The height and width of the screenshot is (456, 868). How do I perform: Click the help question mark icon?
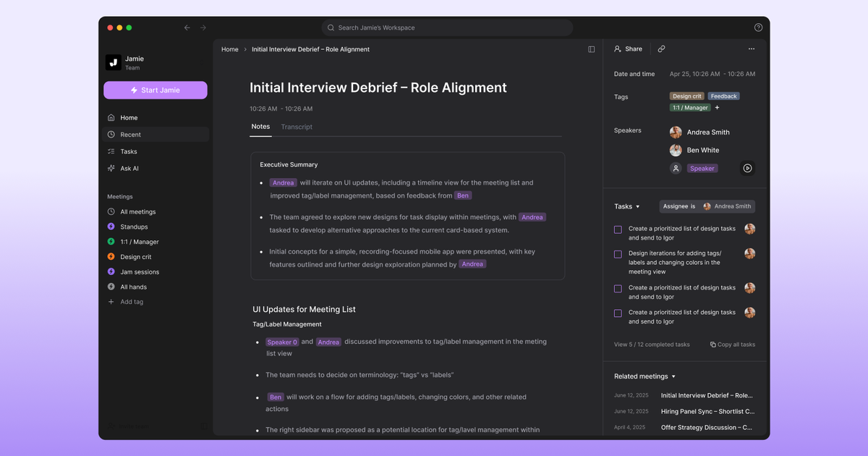[x=758, y=28]
